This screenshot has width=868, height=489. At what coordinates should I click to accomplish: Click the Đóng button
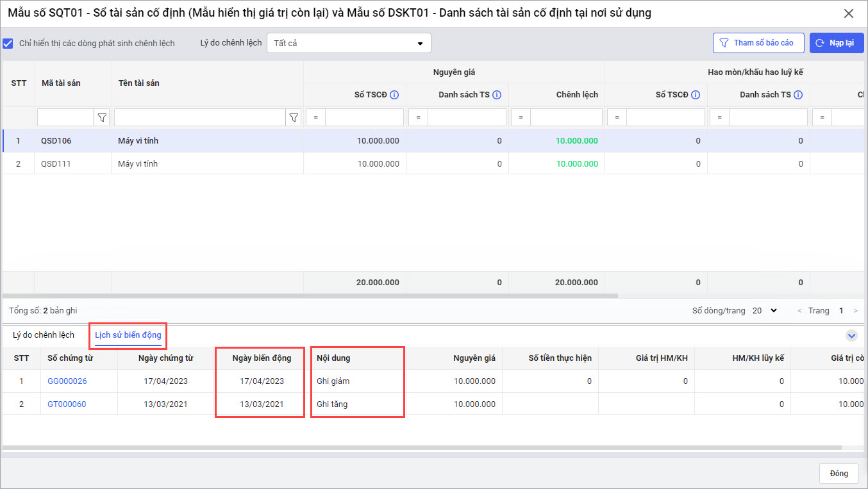(839, 474)
